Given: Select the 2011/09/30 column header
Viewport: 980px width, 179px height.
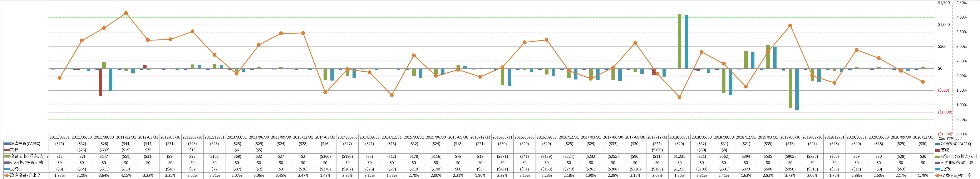Looking at the screenshot, I should (104, 137).
